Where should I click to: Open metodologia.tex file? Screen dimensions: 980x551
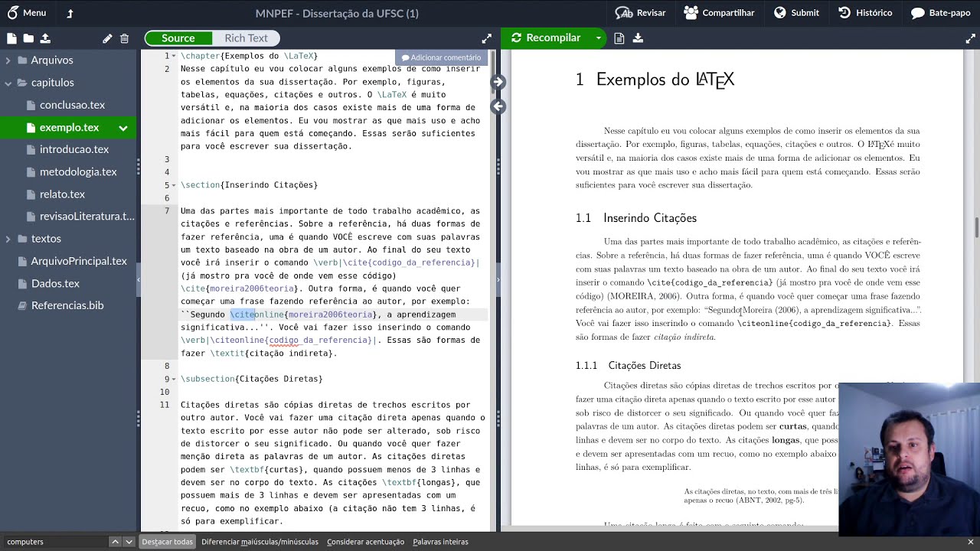(x=78, y=171)
